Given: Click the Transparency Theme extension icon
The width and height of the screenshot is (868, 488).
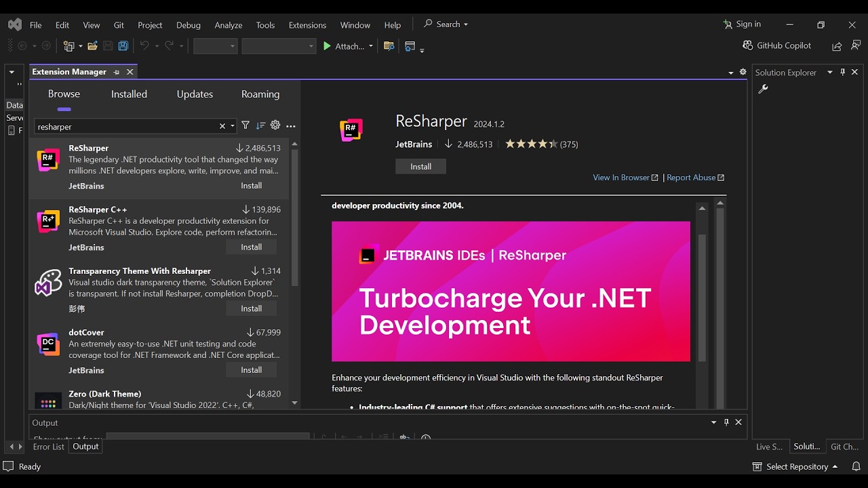Looking at the screenshot, I should [48, 283].
